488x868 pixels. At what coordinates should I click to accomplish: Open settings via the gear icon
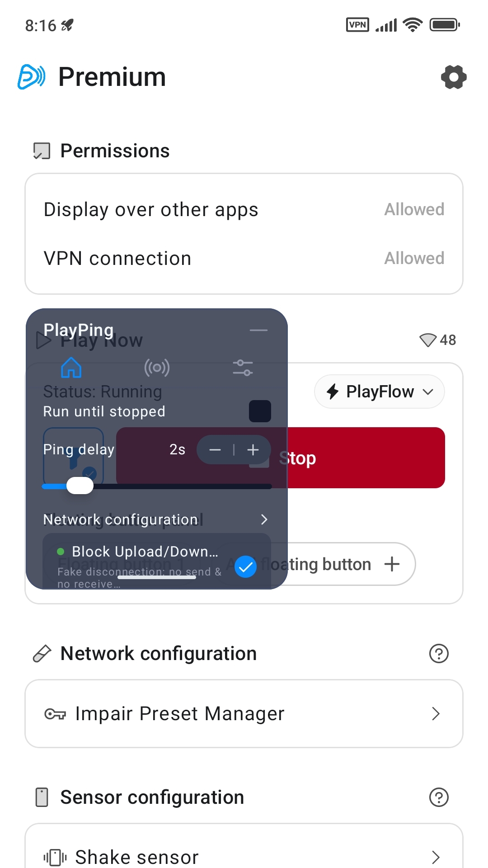click(x=454, y=77)
